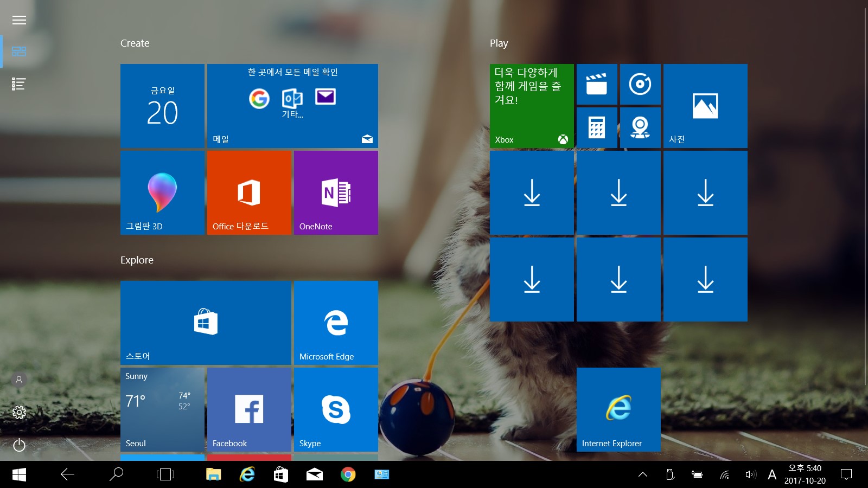Open the user account icon
Image resolution: width=868 pixels, height=488 pixels.
19,380
